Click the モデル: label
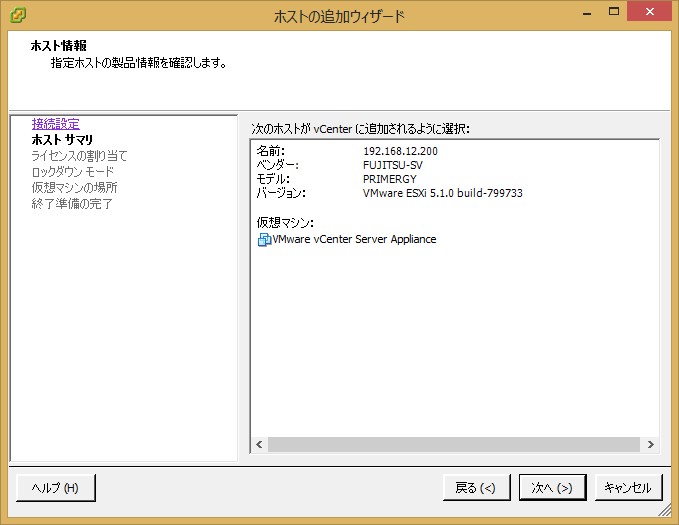 (x=273, y=179)
